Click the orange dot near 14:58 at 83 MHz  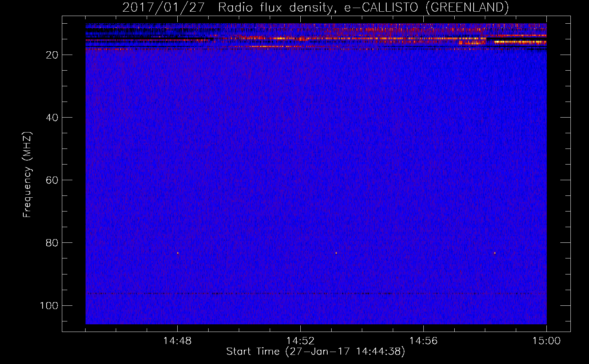point(495,253)
